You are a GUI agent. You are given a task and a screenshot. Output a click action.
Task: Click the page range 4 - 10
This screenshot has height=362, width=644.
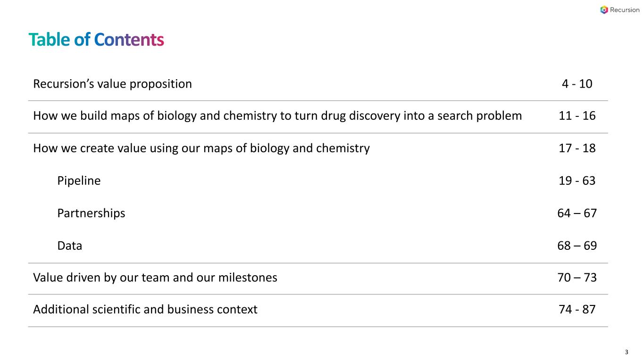(577, 84)
